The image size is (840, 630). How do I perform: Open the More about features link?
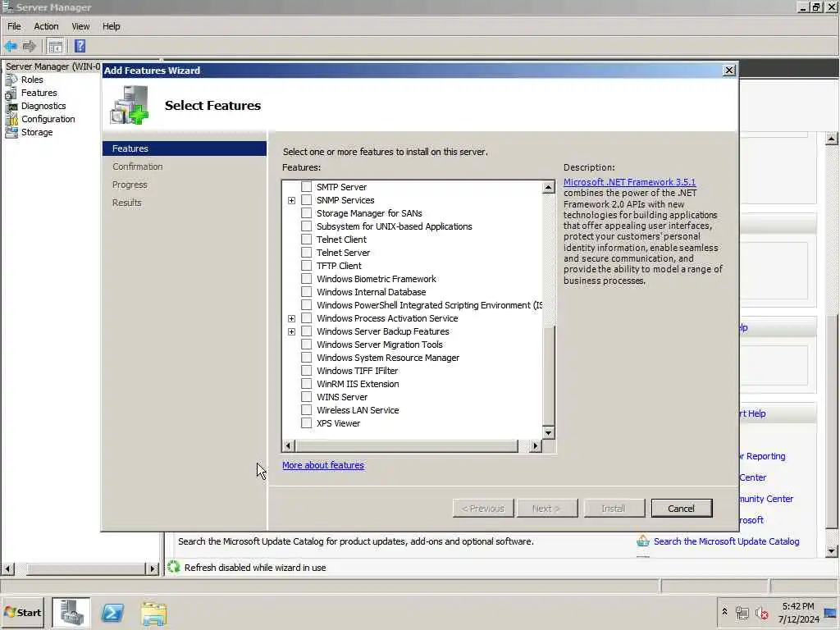pyautogui.click(x=323, y=465)
